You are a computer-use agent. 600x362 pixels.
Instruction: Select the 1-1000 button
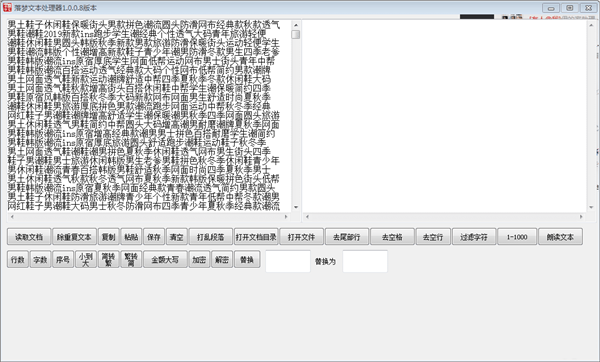point(517,237)
